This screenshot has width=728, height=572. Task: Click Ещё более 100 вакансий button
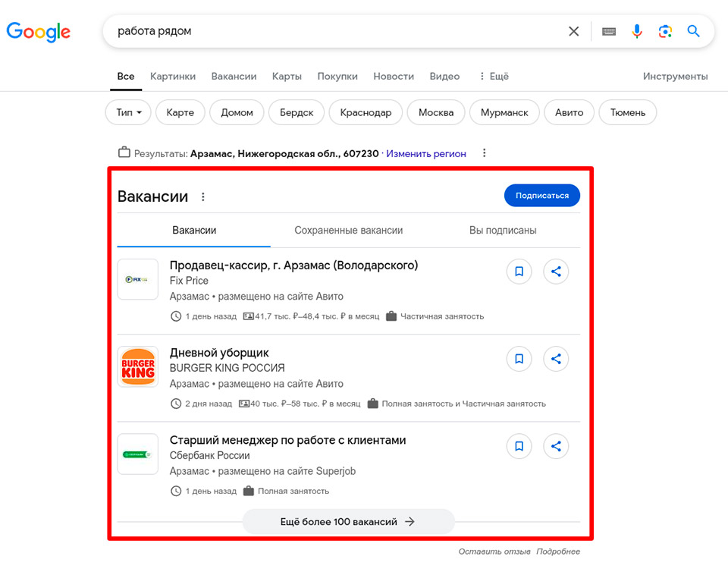(x=348, y=521)
